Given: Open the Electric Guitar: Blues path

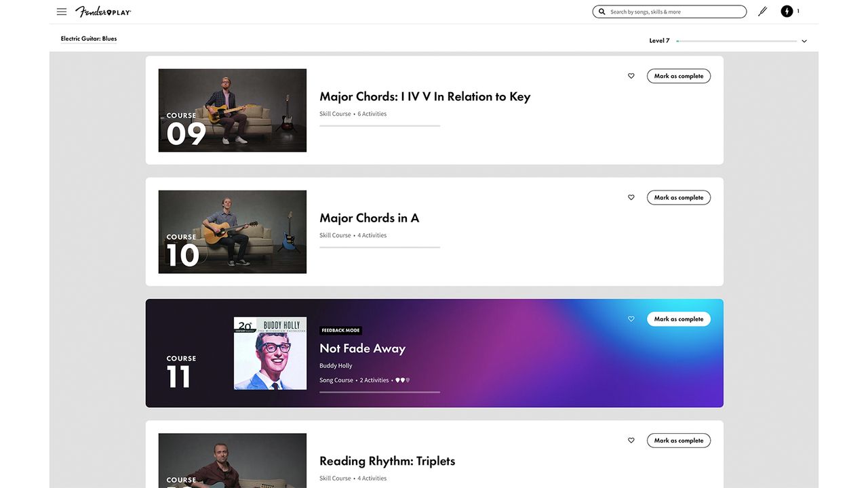Looking at the screenshot, I should coord(89,39).
